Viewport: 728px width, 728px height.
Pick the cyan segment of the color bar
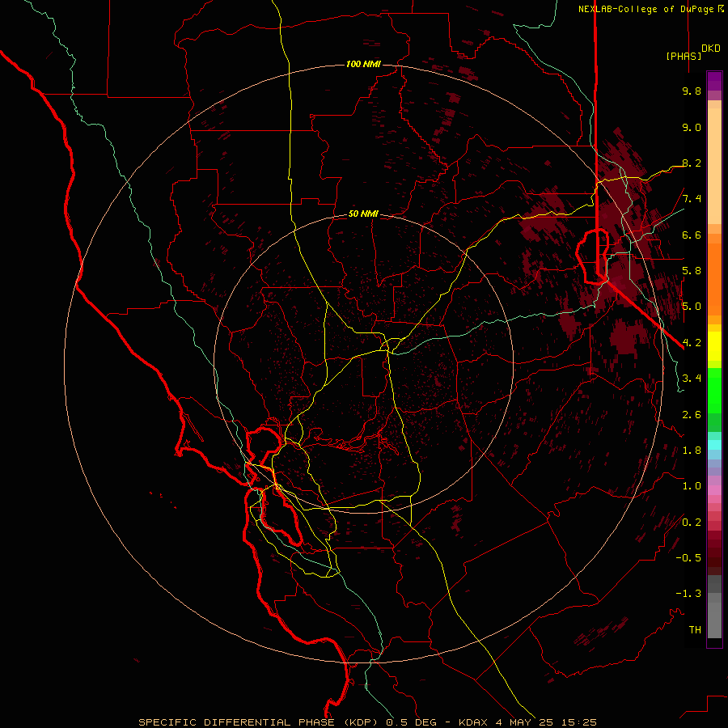click(x=714, y=445)
